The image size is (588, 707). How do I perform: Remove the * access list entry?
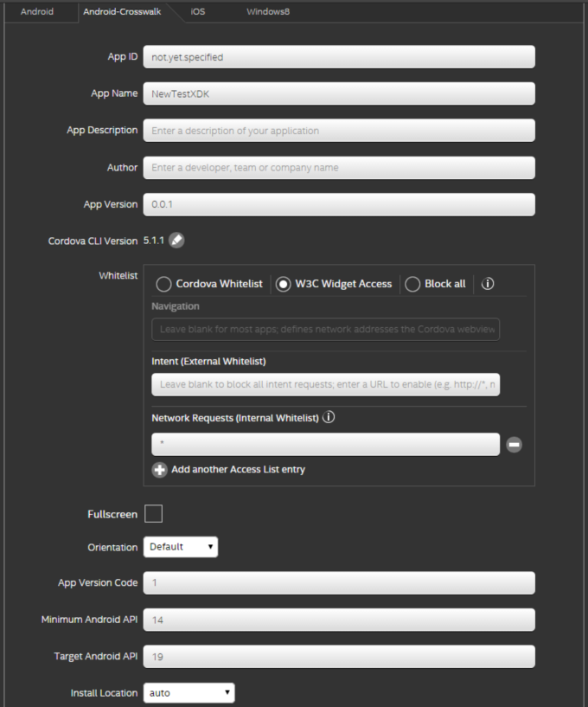click(514, 445)
